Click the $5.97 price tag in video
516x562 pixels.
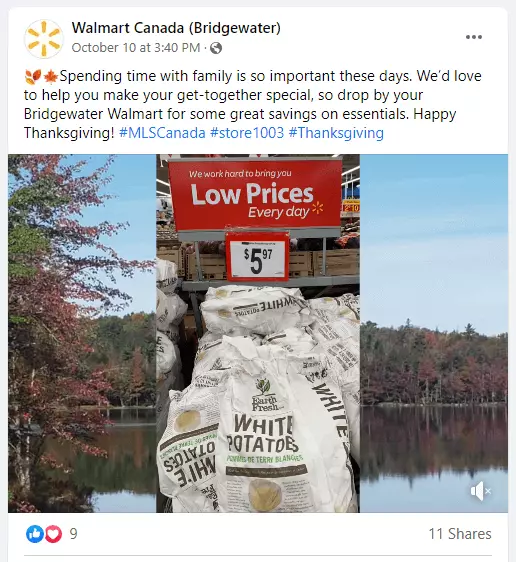(257, 257)
